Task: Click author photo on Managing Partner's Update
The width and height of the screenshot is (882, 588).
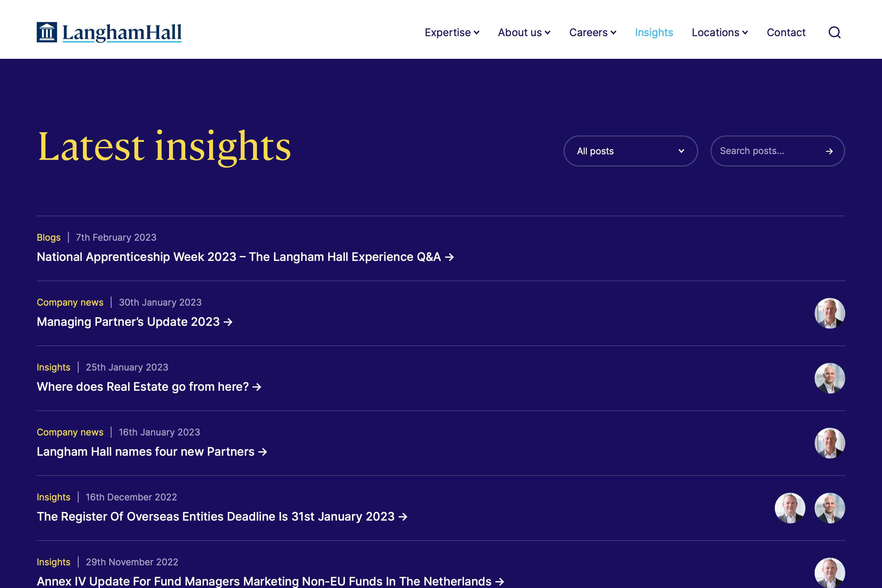Action: point(830,313)
